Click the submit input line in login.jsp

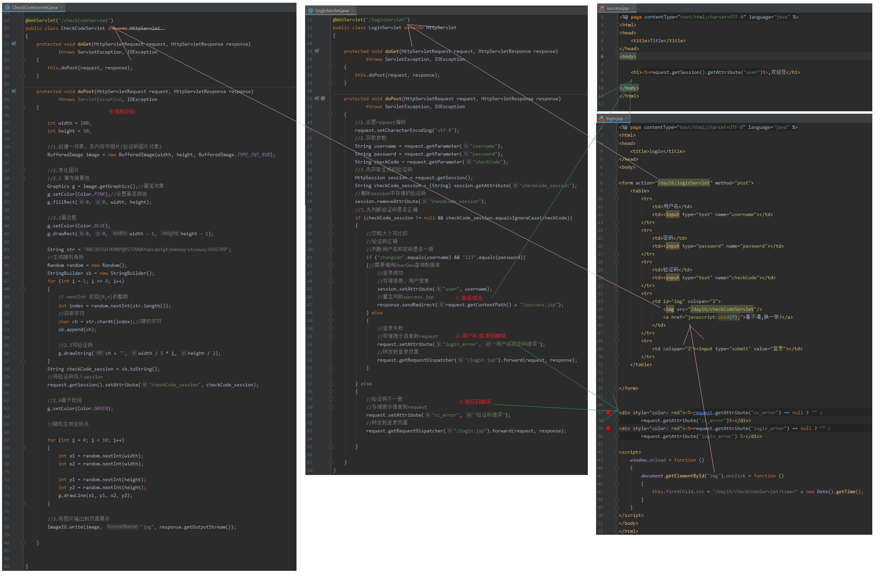click(727, 349)
